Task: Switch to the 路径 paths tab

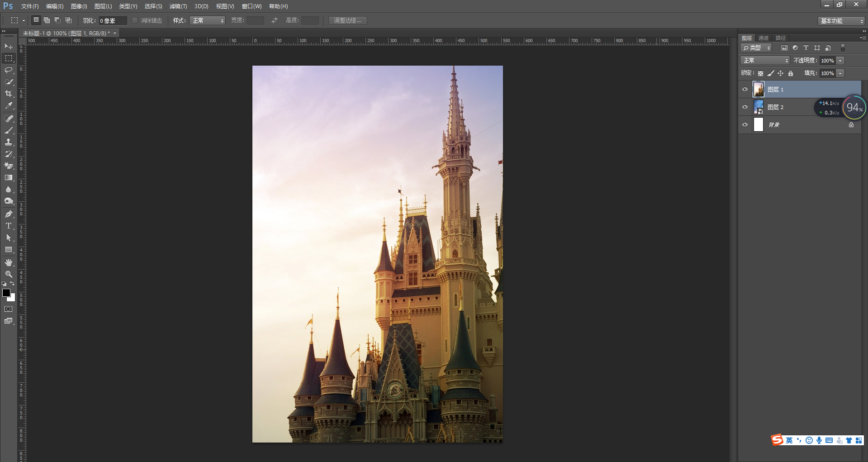Action: (x=781, y=38)
